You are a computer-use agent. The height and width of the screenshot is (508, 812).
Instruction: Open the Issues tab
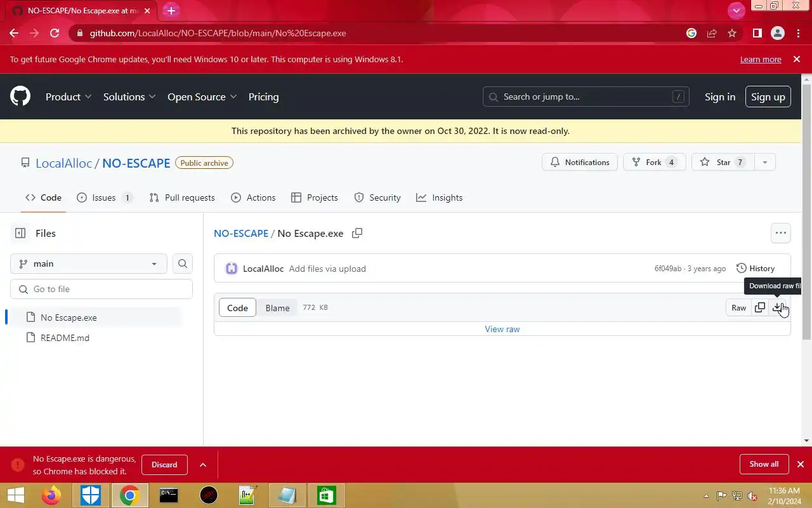point(105,197)
